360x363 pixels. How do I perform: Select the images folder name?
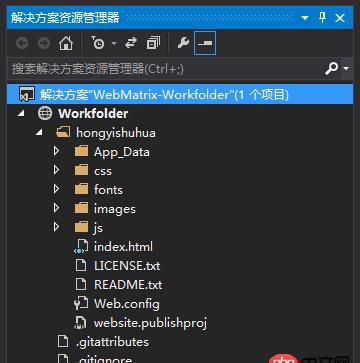115,209
